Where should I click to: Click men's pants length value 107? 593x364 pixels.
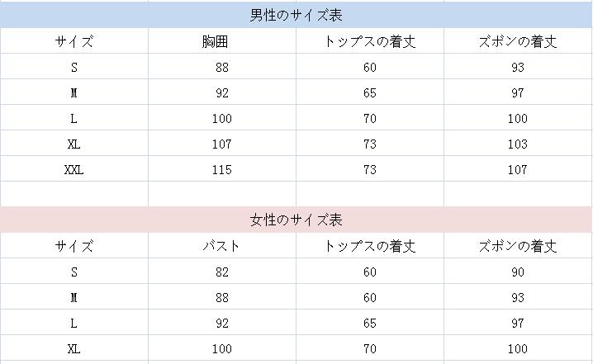point(518,169)
